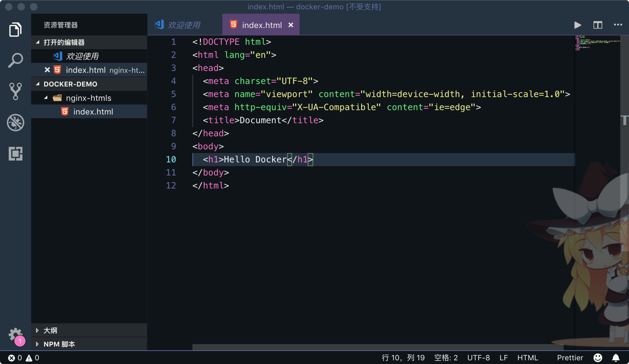Click the run play button in editor toolbar
The image size is (629, 364).
click(578, 25)
